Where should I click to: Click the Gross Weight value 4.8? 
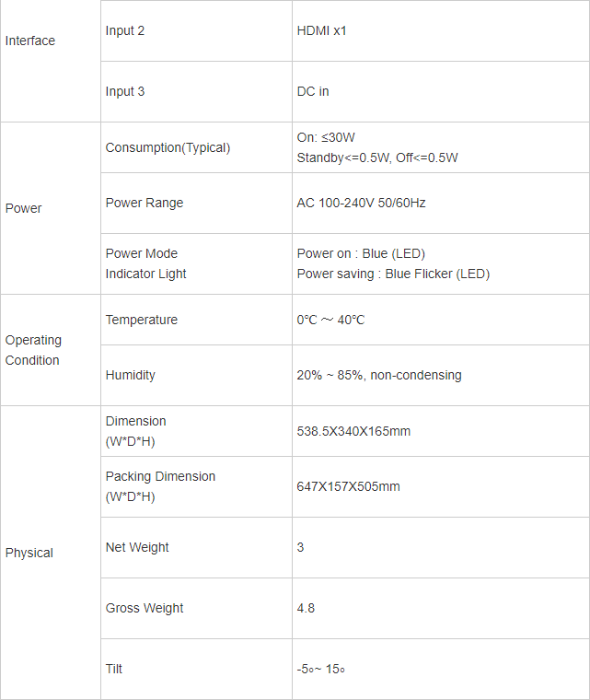click(x=306, y=608)
